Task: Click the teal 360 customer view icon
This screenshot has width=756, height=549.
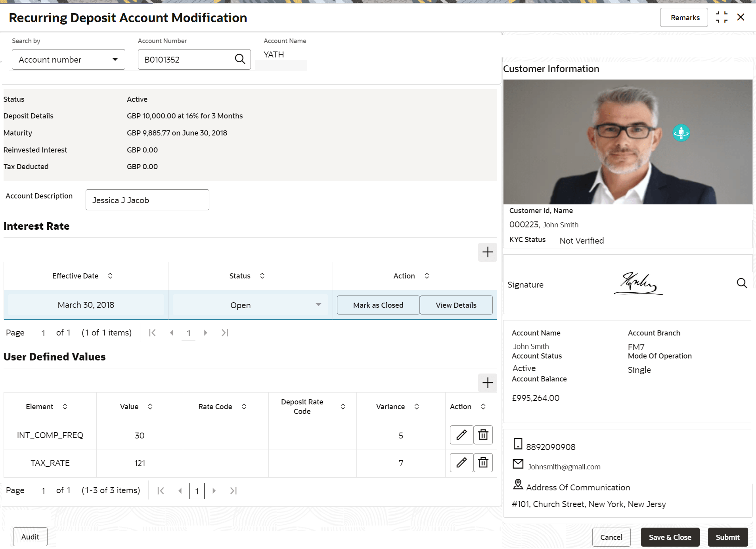Action: tap(681, 133)
